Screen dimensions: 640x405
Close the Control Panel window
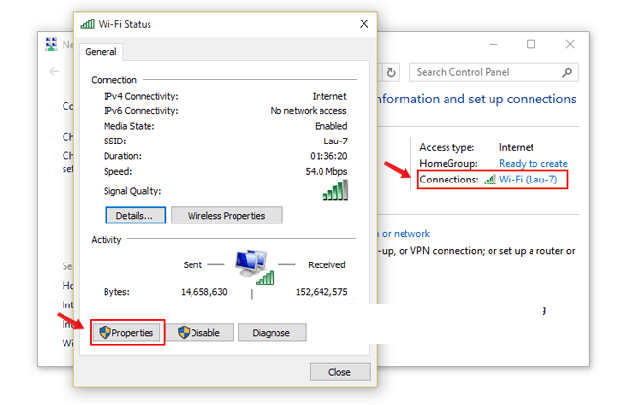click(570, 44)
